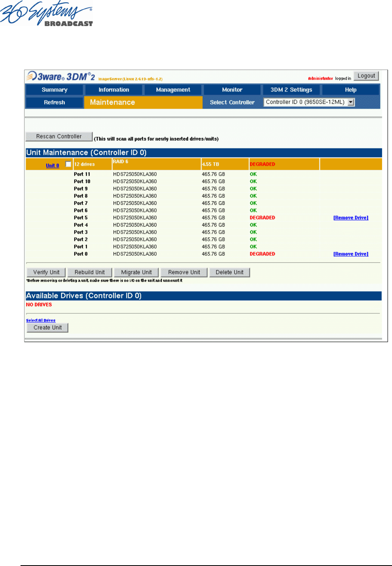This screenshot has height=566, width=392.
Task: Click Remove Drive link for Port 0
Action: pyautogui.click(x=351, y=254)
